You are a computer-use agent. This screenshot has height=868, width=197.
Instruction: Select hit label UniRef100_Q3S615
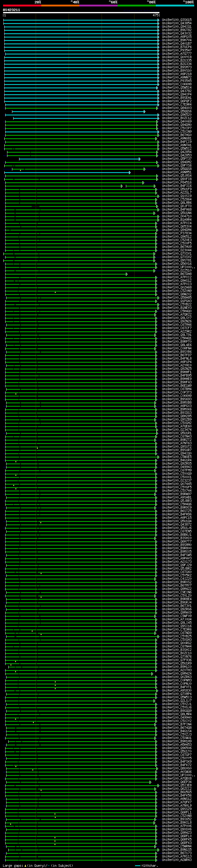tap(177, 20)
